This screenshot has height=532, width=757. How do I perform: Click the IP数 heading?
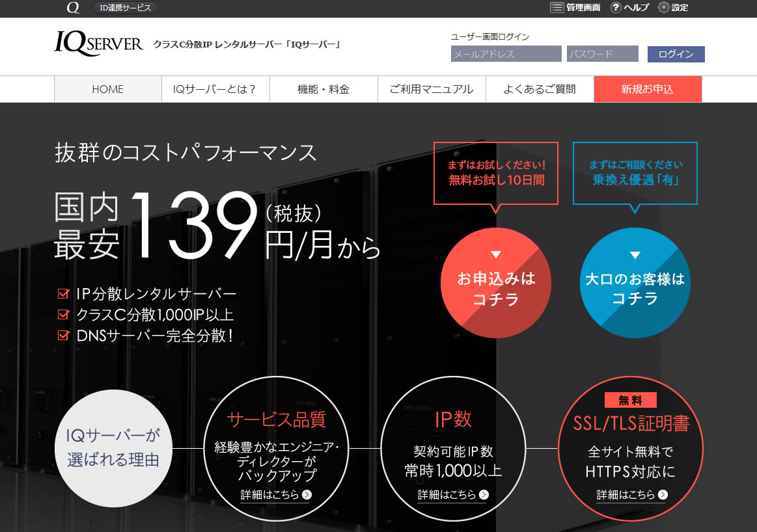point(453,419)
